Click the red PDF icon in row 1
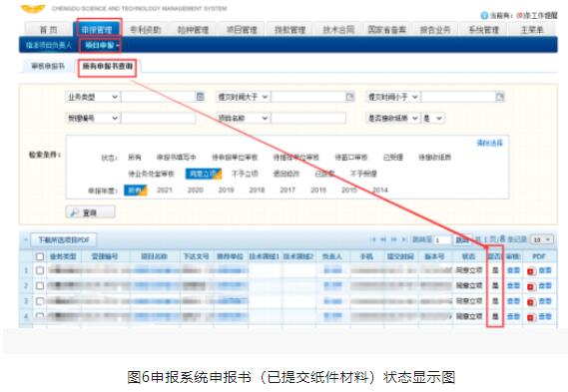 pos(531,271)
